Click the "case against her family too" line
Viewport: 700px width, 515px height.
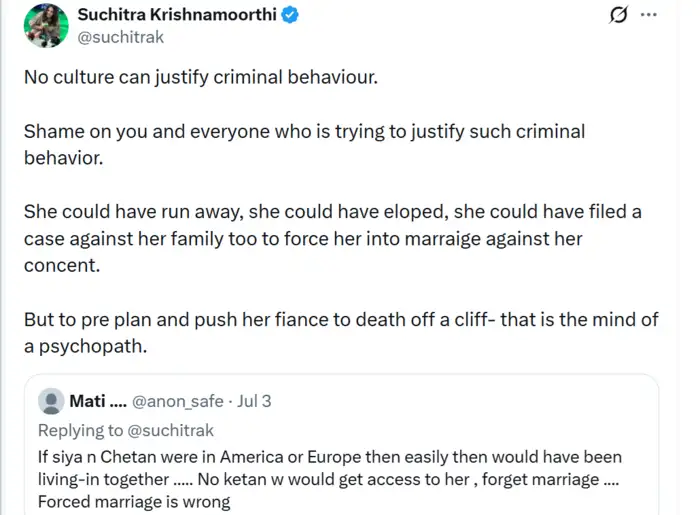(303, 239)
